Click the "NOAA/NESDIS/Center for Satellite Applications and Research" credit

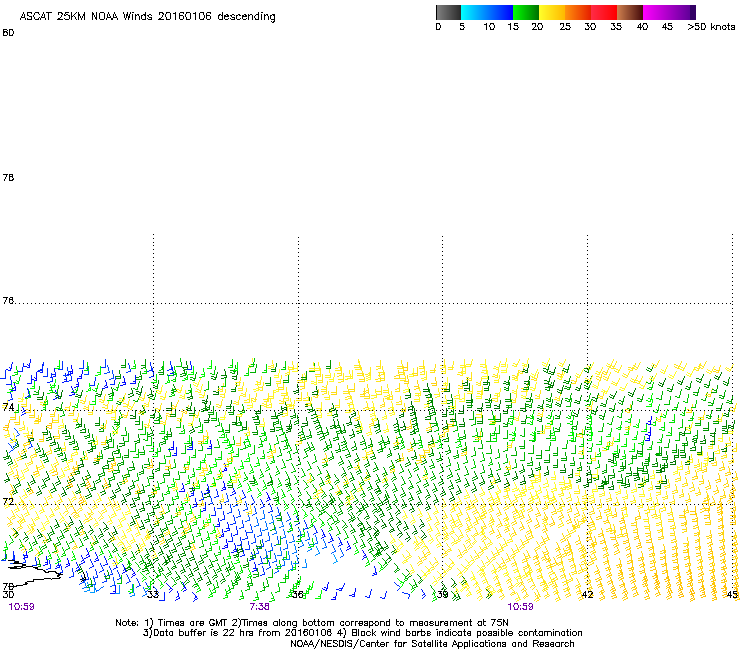(432, 644)
